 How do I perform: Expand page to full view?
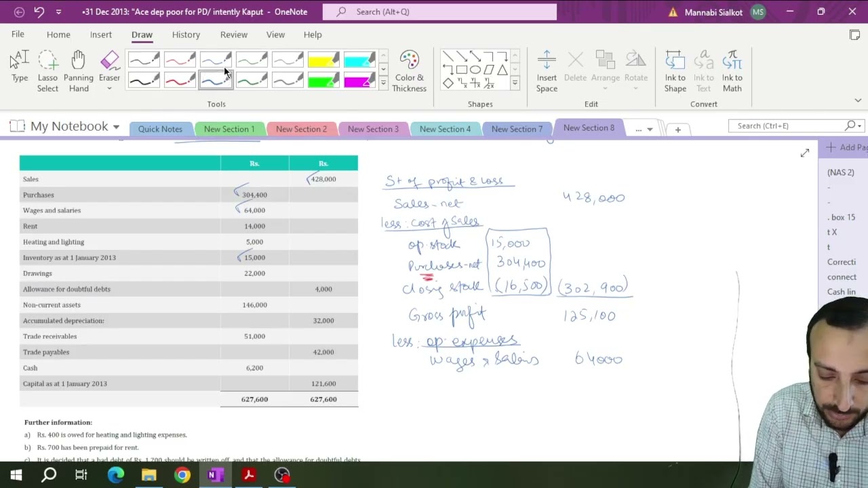[x=805, y=153]
